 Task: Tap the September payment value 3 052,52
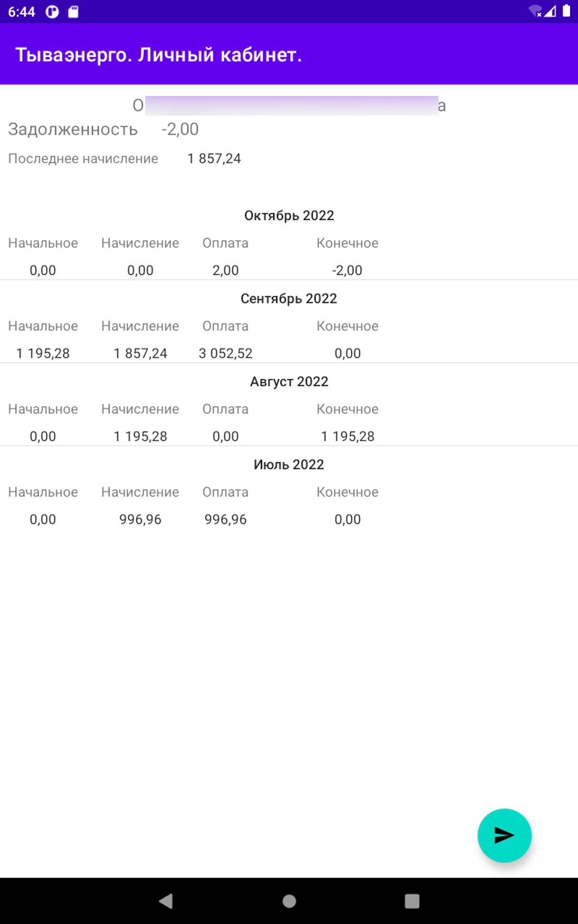(x=226, y=353)
